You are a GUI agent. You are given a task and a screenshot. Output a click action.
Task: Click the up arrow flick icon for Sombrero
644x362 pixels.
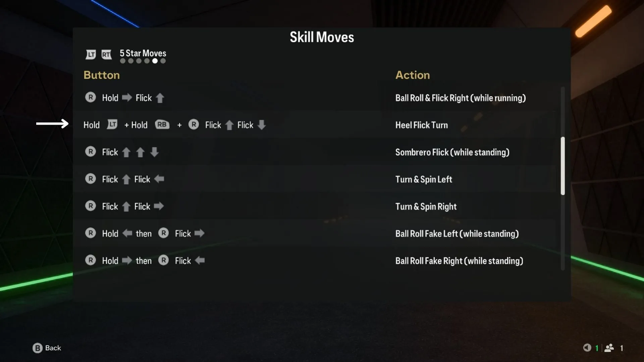(125, 152)
